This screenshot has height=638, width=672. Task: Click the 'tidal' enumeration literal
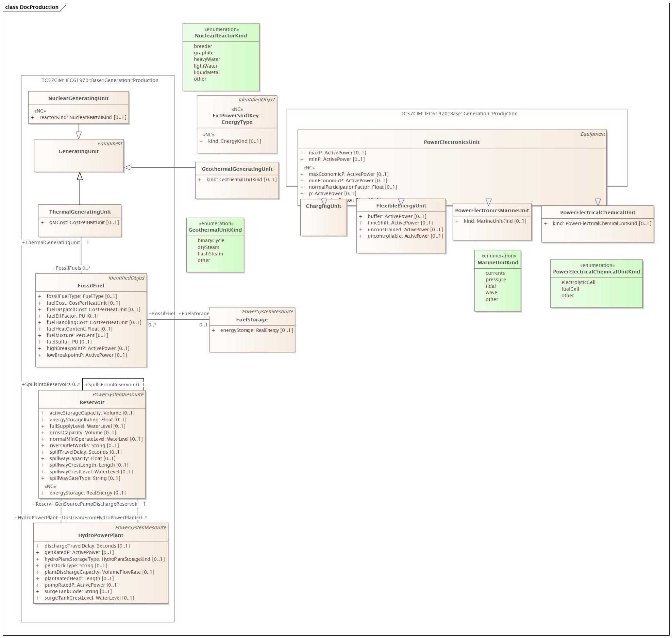coord(491,286)
